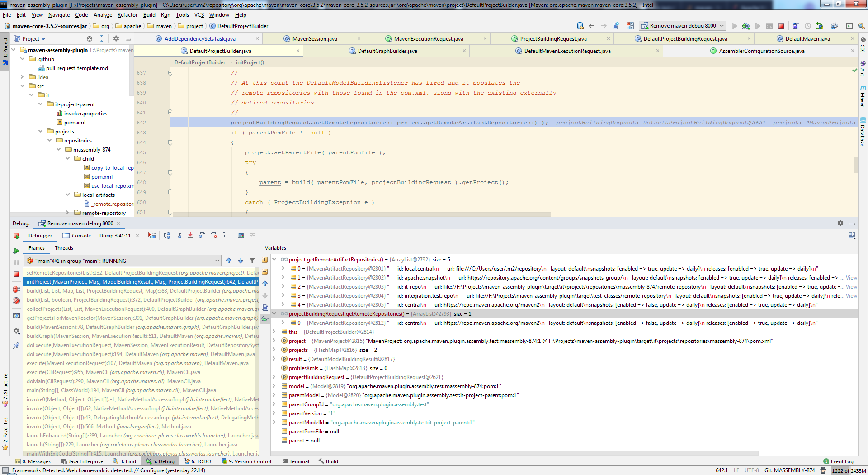Go to previous frame up arrow
This screenshot has height=475, width=868.
coord(229,261)
